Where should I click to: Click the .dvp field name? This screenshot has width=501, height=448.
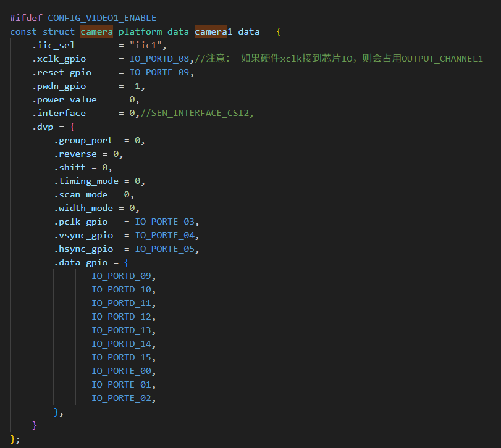[x=43, y=127]
